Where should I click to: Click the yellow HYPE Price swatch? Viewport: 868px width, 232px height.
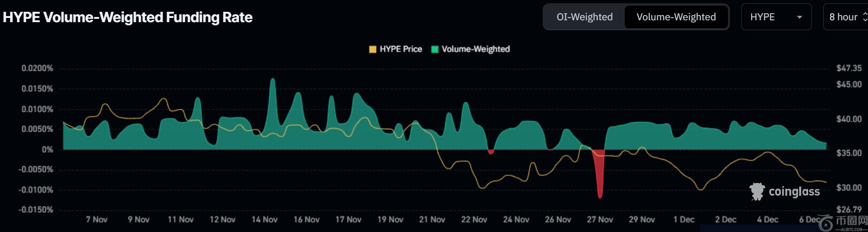372,49
